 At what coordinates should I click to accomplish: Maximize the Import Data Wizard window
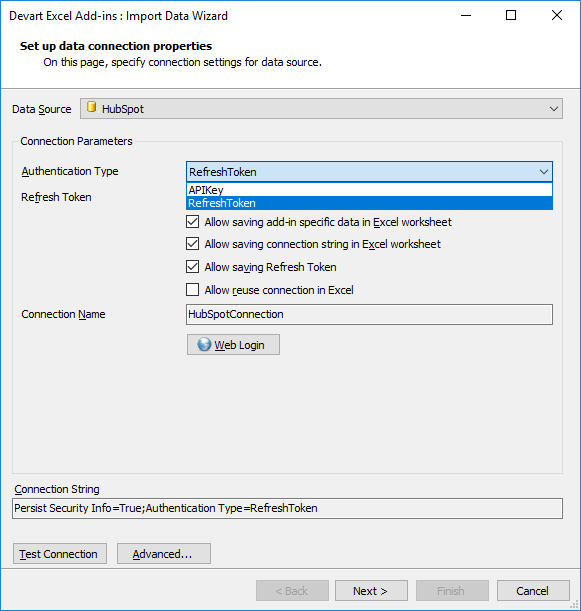pyautogui.click(x=511, y=16)
